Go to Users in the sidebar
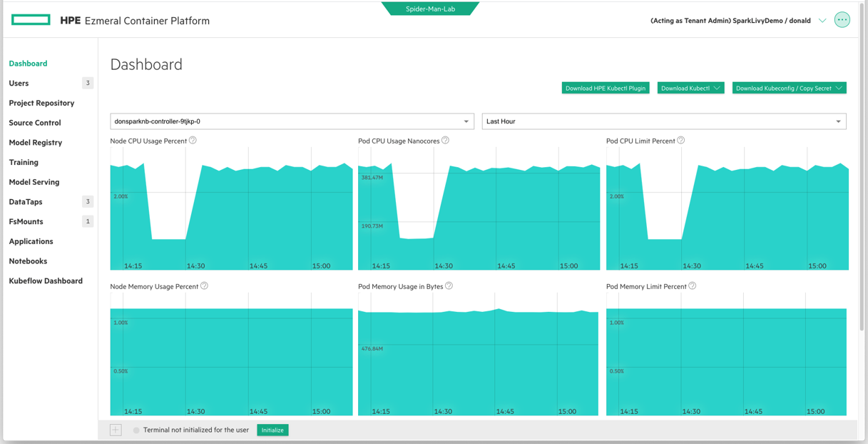The height and width of the screenshot is (444, 868). click(19, 84)
